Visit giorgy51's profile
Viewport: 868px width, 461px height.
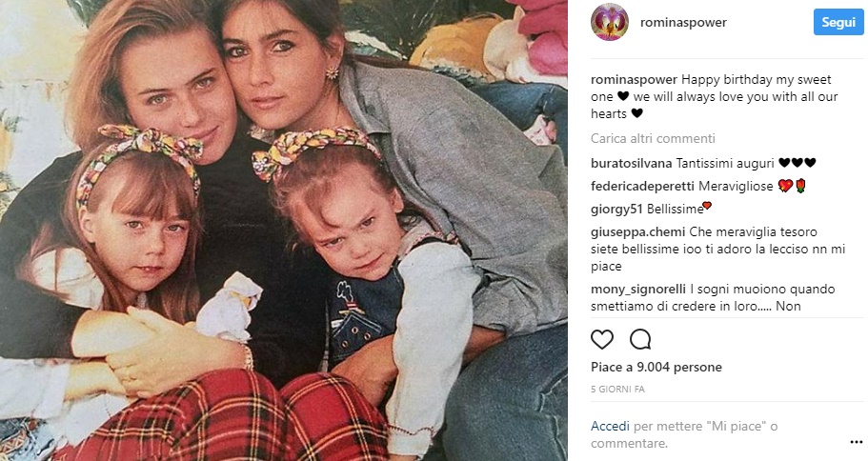616,210
